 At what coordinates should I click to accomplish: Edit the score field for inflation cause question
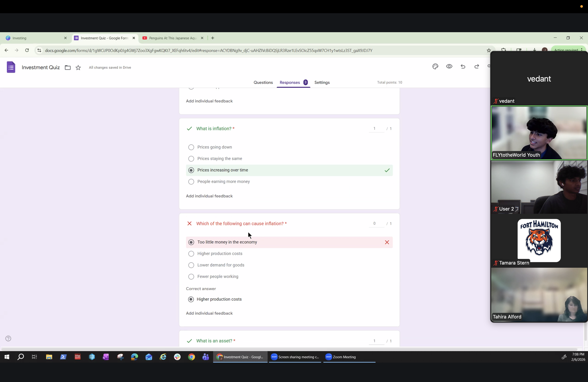376,224
